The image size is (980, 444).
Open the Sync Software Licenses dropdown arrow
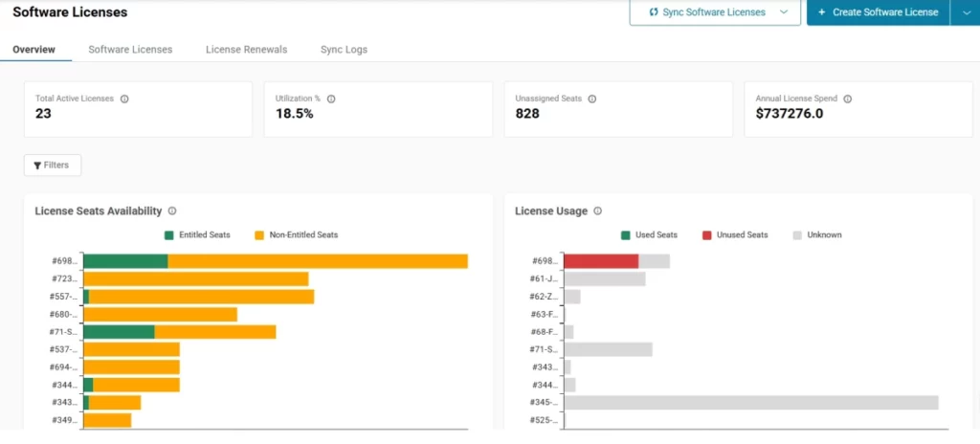[784, 12]
